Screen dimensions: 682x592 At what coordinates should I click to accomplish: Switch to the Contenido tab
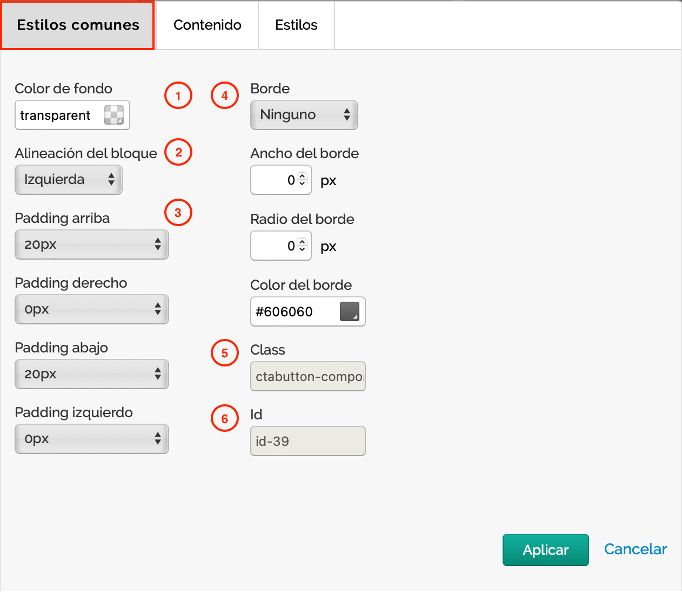click(x=207, y=25)
